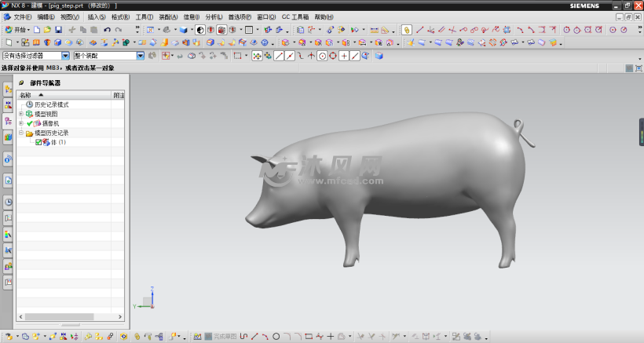
Task: Click the 开始 start button
Action: point(20,30)
